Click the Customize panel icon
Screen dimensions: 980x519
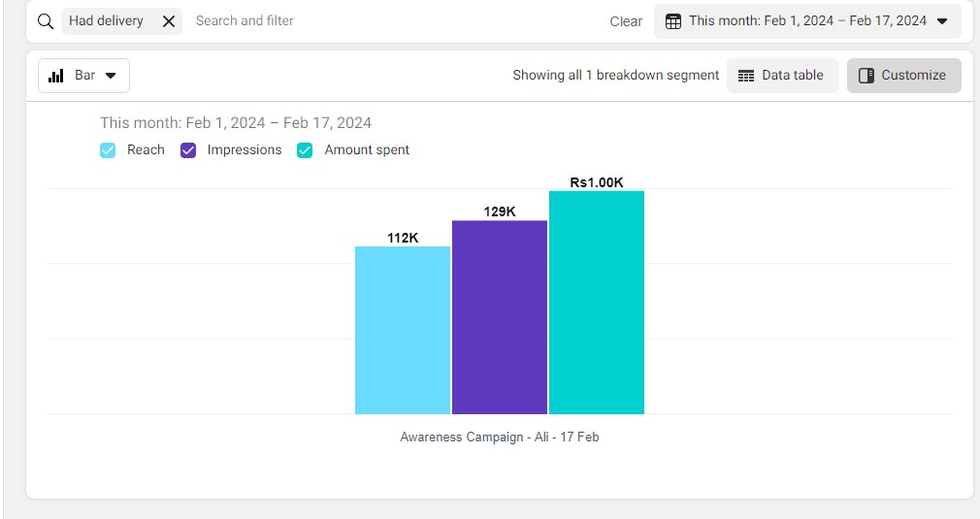click(866, 76)
